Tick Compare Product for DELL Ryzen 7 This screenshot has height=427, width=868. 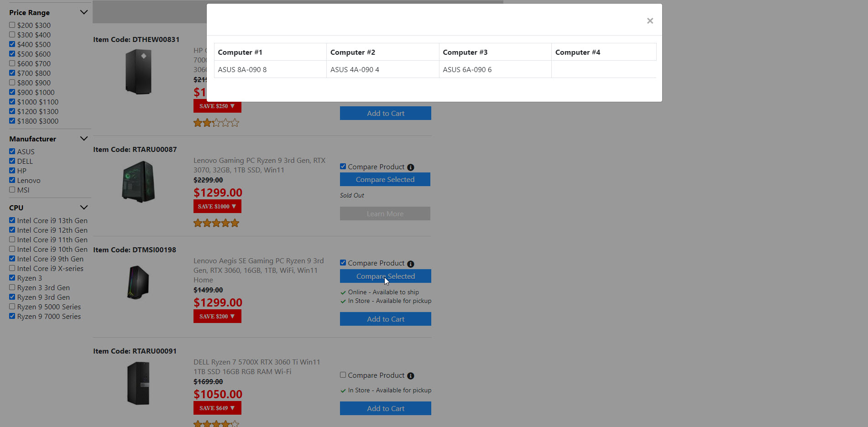click(343, 375)
